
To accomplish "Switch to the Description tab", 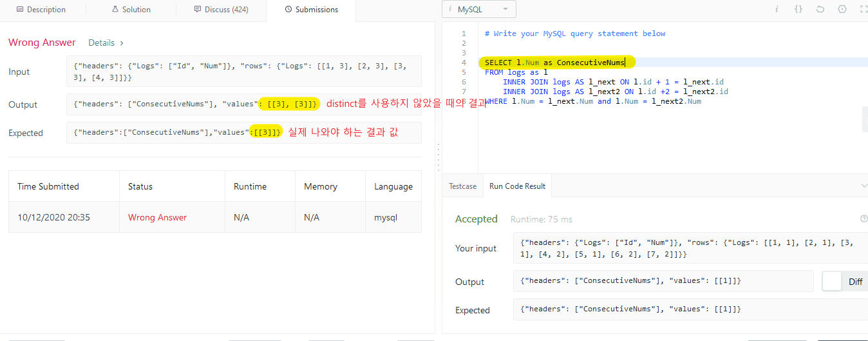I will (41, 10).
